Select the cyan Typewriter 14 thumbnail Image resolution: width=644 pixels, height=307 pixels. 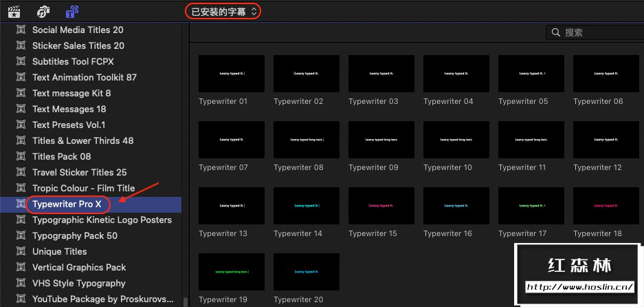[307, 206]
